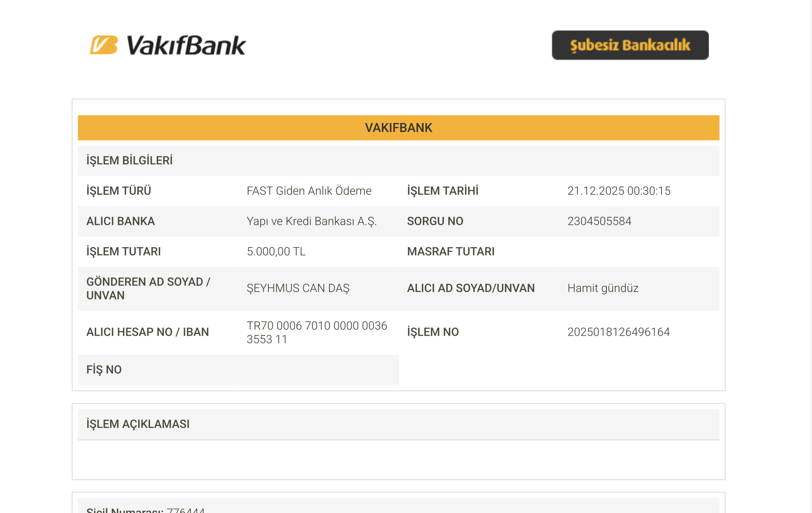Select sender name ŞEYHMUS CAN DAŞ
This screenshot has height=513, width=812.
tap(298, 289)
